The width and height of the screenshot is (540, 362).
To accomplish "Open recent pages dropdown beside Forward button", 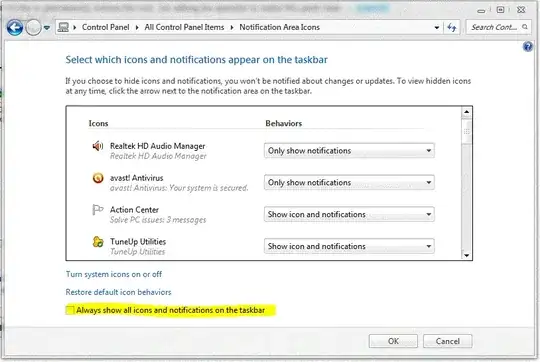I will (x=46, y=28).
